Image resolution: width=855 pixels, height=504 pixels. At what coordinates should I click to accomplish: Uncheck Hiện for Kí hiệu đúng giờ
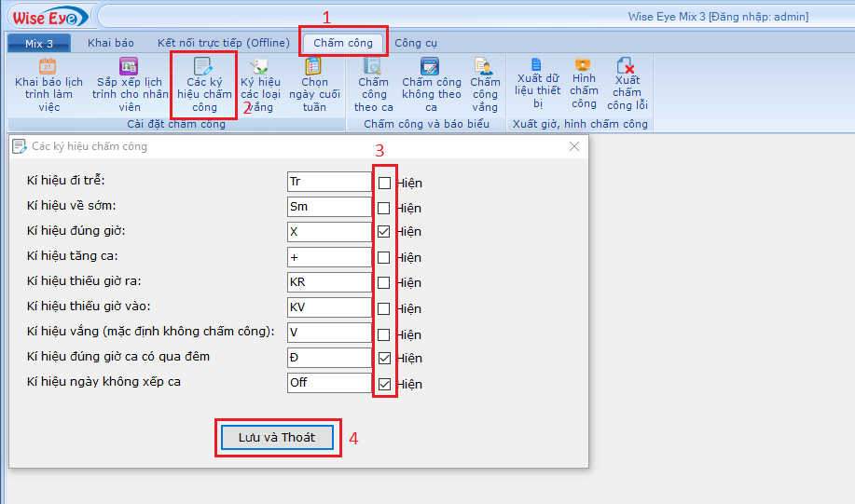(384, 231)
